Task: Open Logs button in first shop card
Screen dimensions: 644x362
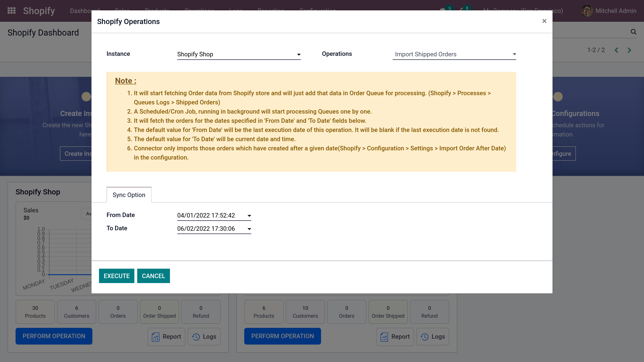Action: point(204,337)
